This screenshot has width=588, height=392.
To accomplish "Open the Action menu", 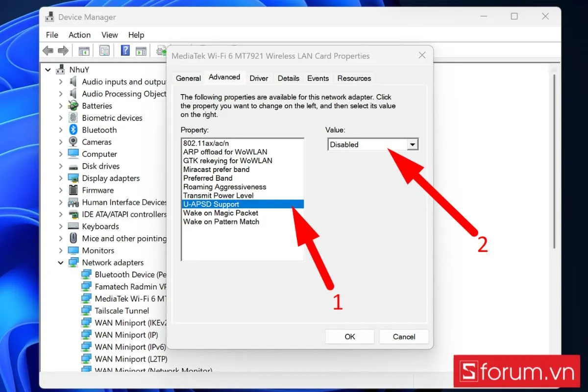I will point(79,35).
